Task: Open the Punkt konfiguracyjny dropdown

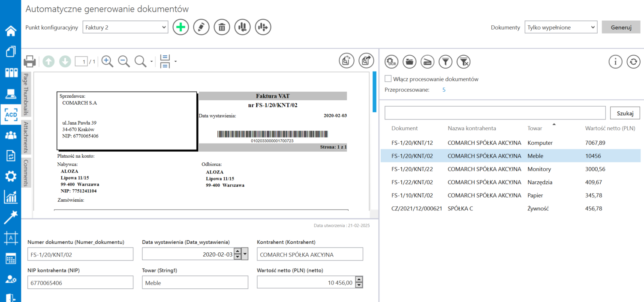Action: [125, 27]
